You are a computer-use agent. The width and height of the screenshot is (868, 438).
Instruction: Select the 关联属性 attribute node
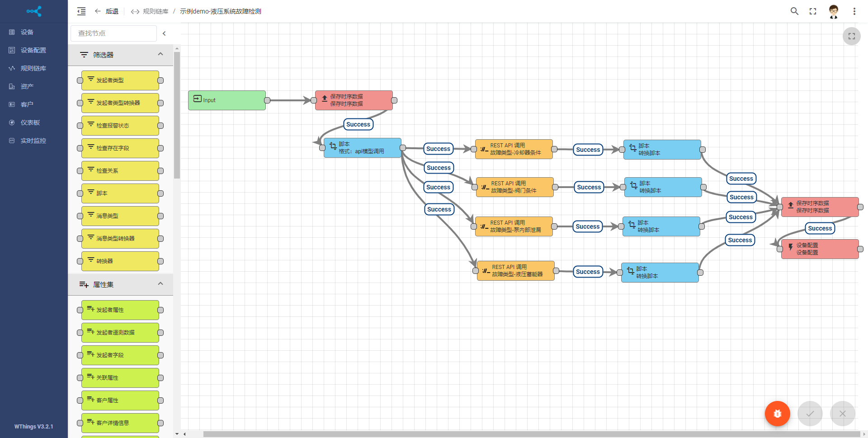pos(120,378)
